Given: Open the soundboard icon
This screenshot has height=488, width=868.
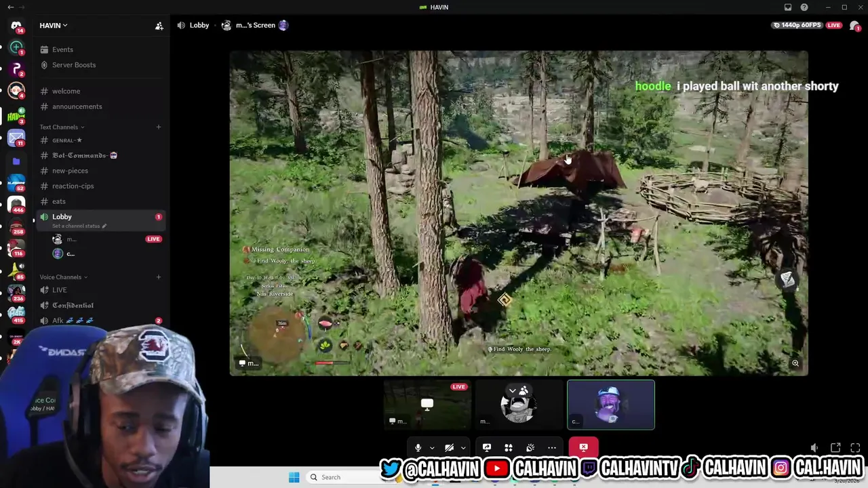Looking at the screenshot, I should click(x=530, y=447).
